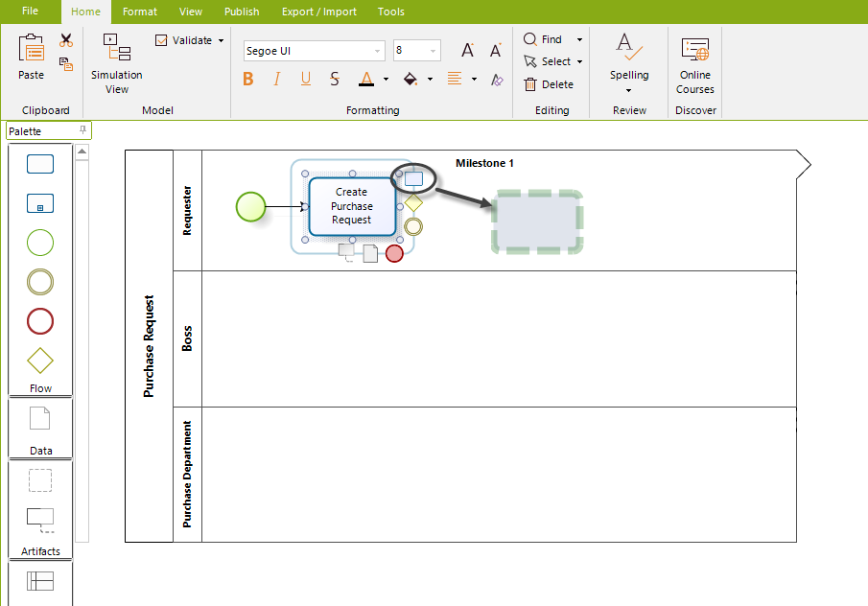This screenshot has width=868, height=606.
Task: Apply the fill color bucket swatch
Action: 411,80
